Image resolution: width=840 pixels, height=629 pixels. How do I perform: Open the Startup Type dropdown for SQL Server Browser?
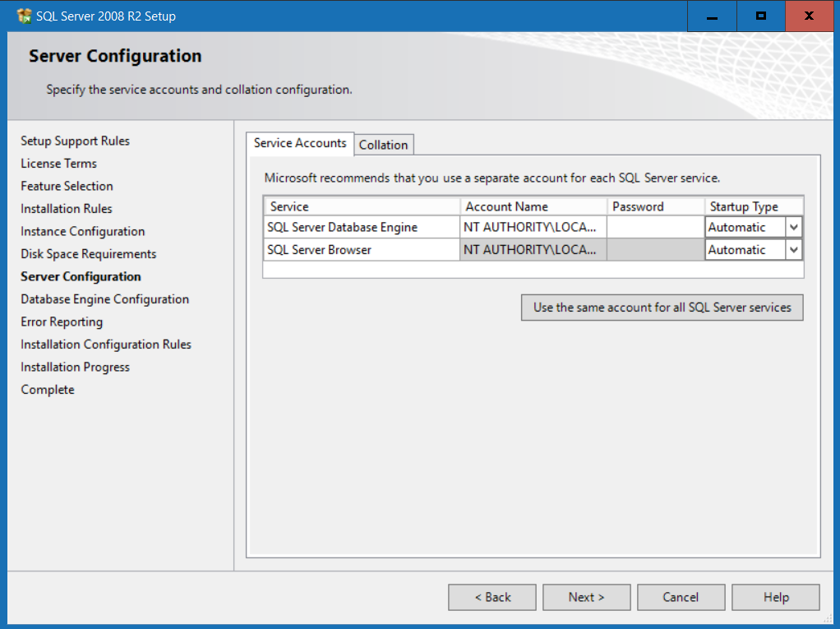[x=794, y=249]
